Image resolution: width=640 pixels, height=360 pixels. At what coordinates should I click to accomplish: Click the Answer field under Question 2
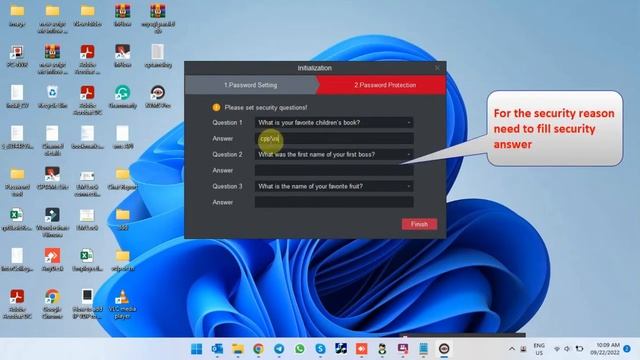[x=334, y=170]
